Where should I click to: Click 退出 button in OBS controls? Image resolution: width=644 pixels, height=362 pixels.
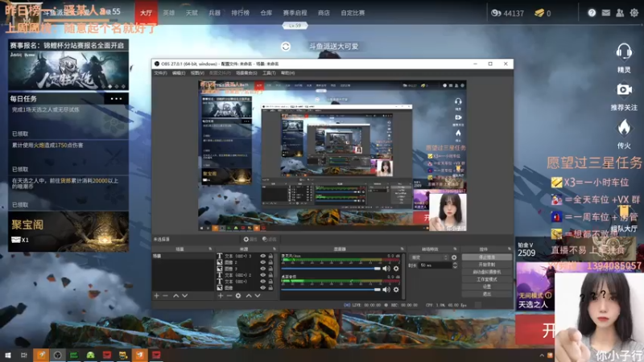[x=487, y=294]
